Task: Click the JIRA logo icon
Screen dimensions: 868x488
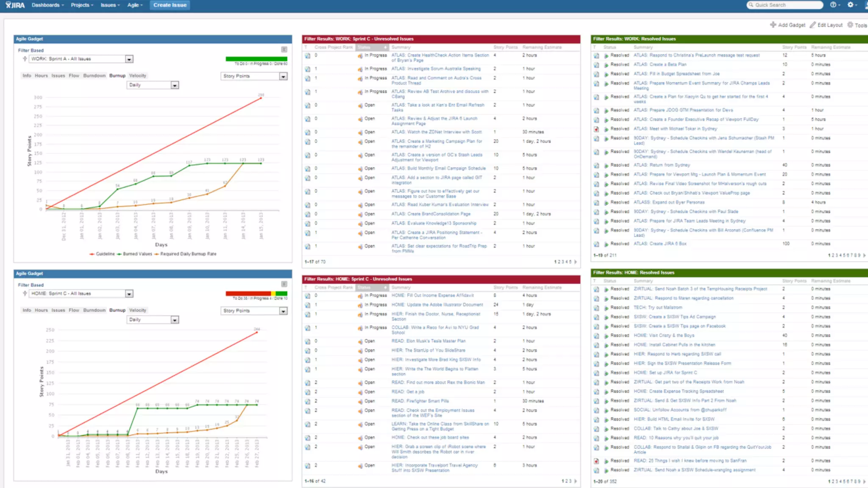Action: click(x=15, y=5)
